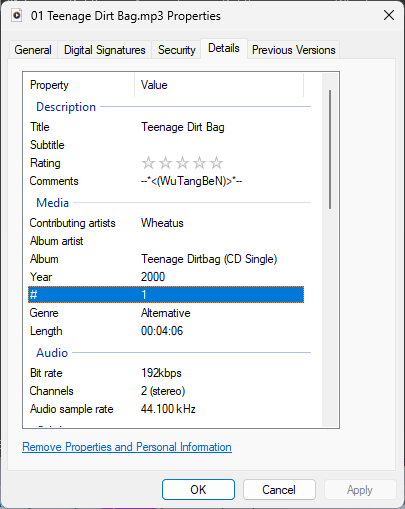Screen dimensions: 405x509
Task: Click the Album artist row label
Action: (x=56, y=241)
